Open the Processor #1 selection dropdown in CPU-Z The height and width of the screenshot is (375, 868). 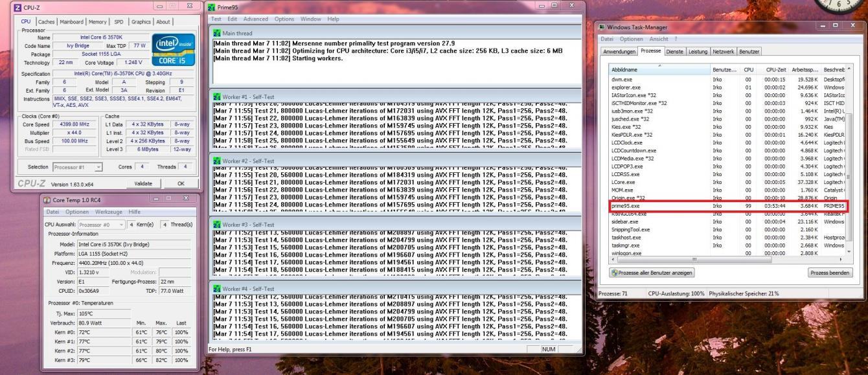(x=77, y=167)
